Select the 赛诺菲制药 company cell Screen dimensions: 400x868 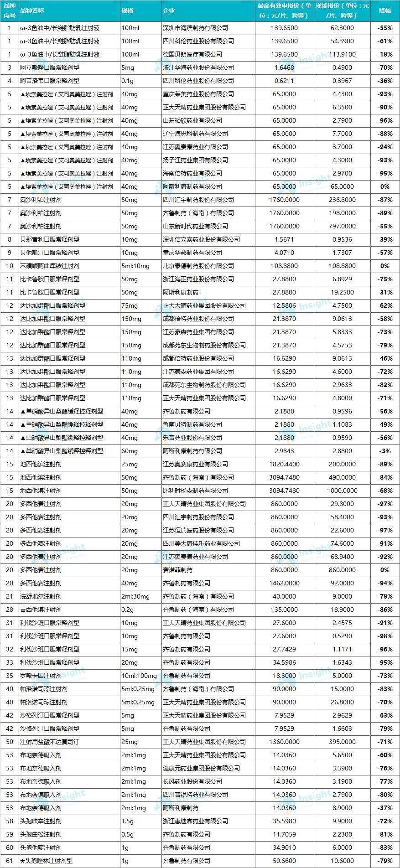pyautogui.click(x=177, y=570)
